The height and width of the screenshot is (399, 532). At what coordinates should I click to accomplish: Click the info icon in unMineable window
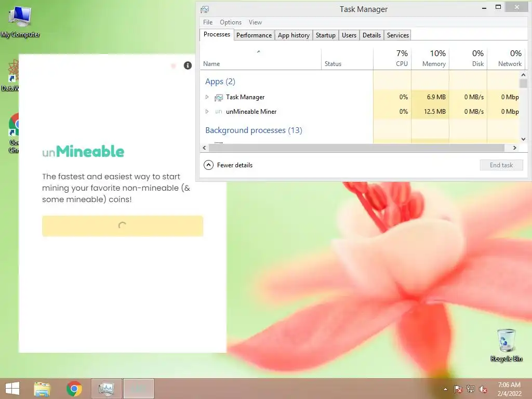(x=188, y=65)
